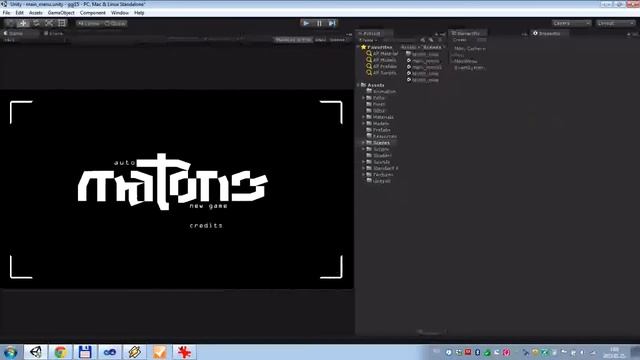Select the Prefabs folder
Screen dimensions: 640x360
pyautogui.click(x=378, y=130)
